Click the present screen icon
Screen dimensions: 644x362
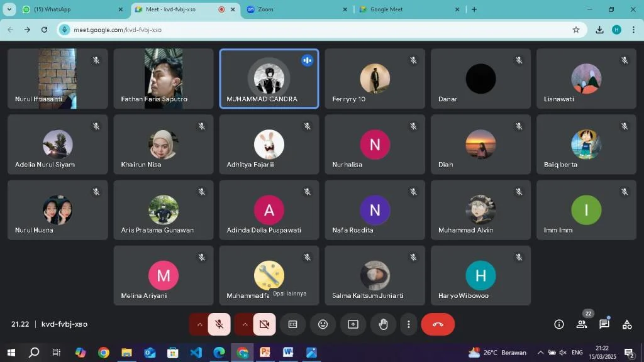click(353, 324)
